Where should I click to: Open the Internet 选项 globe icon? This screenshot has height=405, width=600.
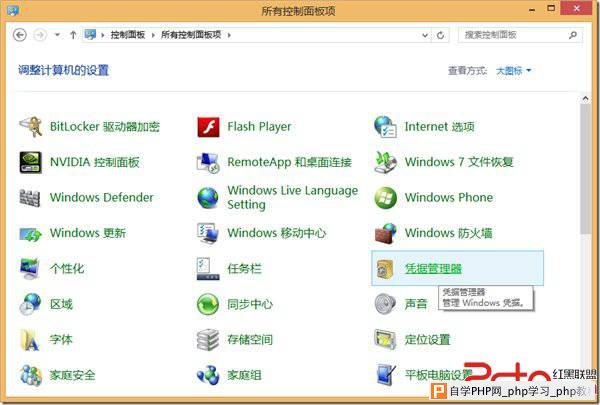[x=385, y=127]
